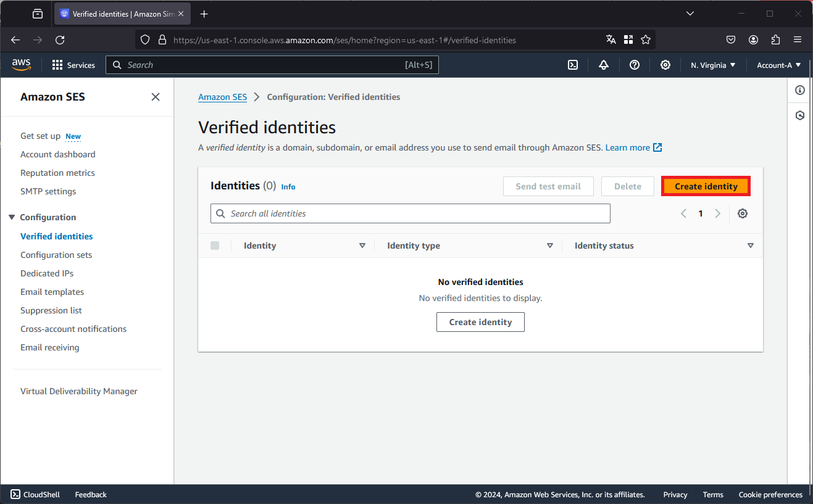The width and height of the screenshot is (813, 504).
Task: Open CloudShell from the top navigation bar
Action: pos(573,65)
